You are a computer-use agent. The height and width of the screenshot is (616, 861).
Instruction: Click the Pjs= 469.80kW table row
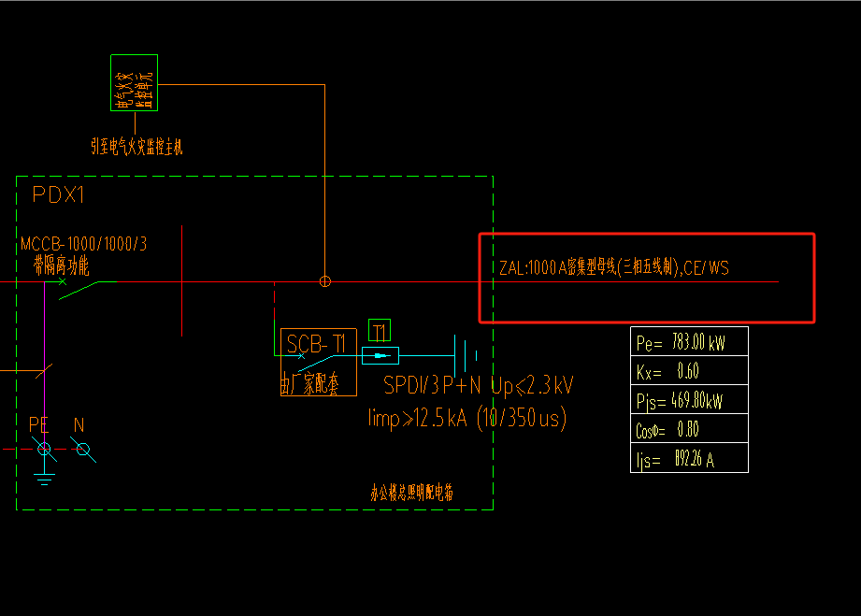(x=689, y=400)
